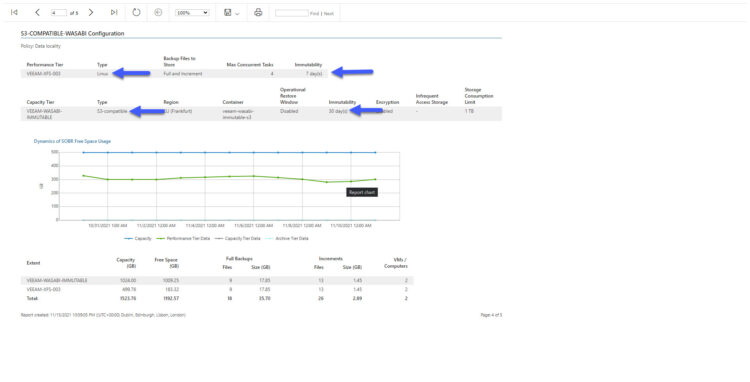Jump to the last report page
Viewport: 750px width, 382px height.
coord(114,12)
